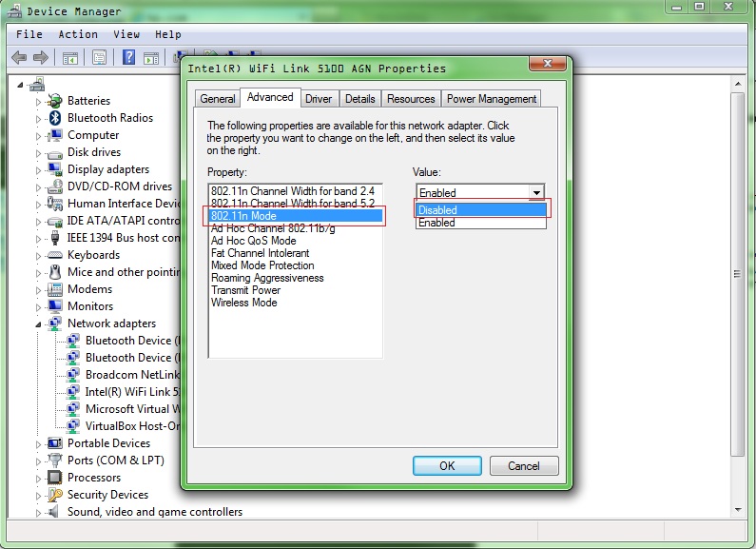Expand the Bluetooth Radios tree node
The image size is (756, 549).
[x=38, y=119]
